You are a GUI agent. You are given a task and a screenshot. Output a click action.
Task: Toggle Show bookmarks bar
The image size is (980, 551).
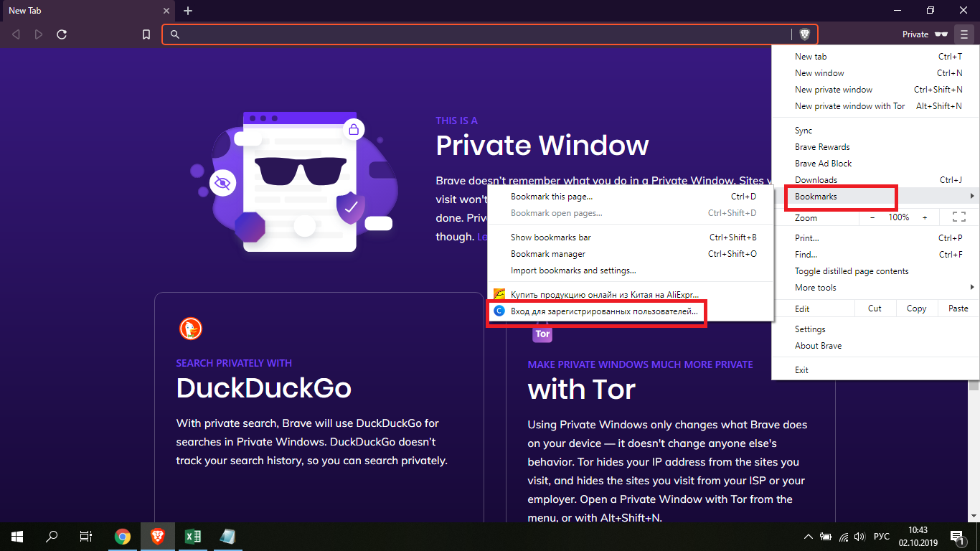631,237
